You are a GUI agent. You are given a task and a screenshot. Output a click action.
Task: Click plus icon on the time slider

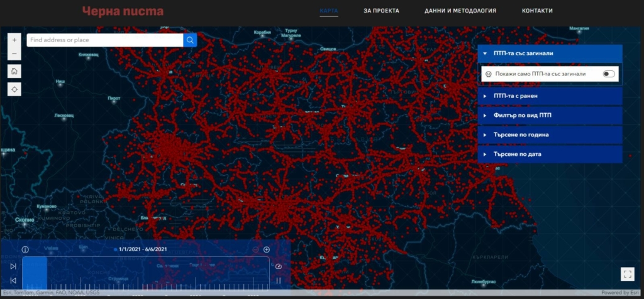coord(267,249)
